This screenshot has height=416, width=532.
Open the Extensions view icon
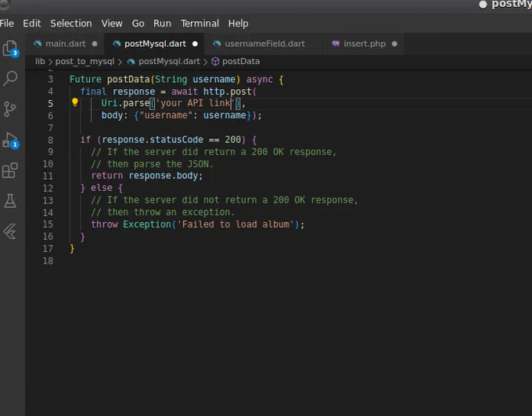[x=10, y=170]
